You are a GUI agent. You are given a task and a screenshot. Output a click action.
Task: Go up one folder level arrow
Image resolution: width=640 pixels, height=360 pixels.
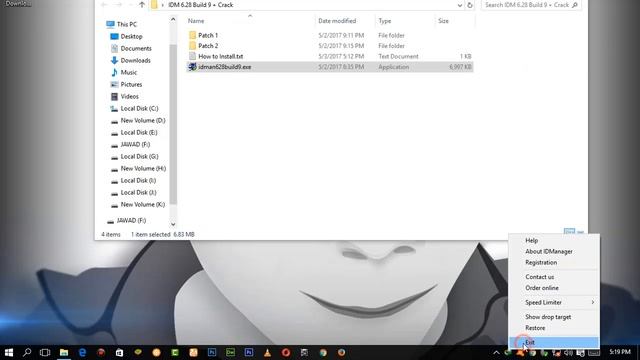pyautogui.click(x=142, y=5)
